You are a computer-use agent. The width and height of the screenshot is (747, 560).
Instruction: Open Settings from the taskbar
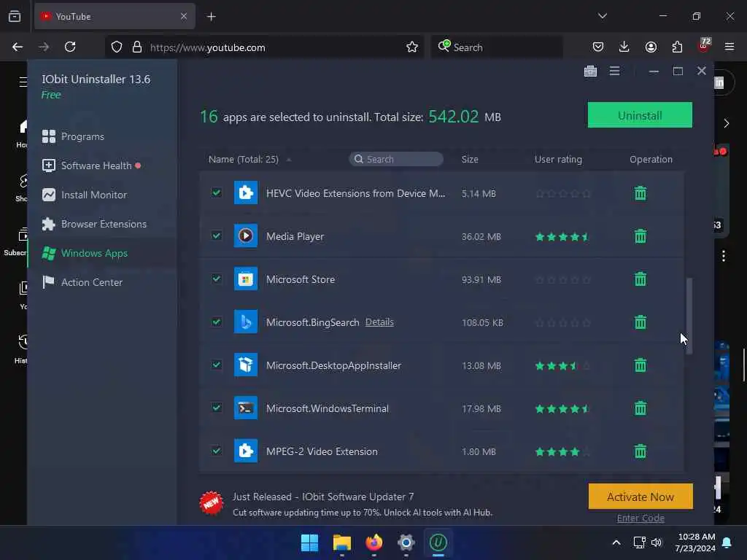[406, 542]
